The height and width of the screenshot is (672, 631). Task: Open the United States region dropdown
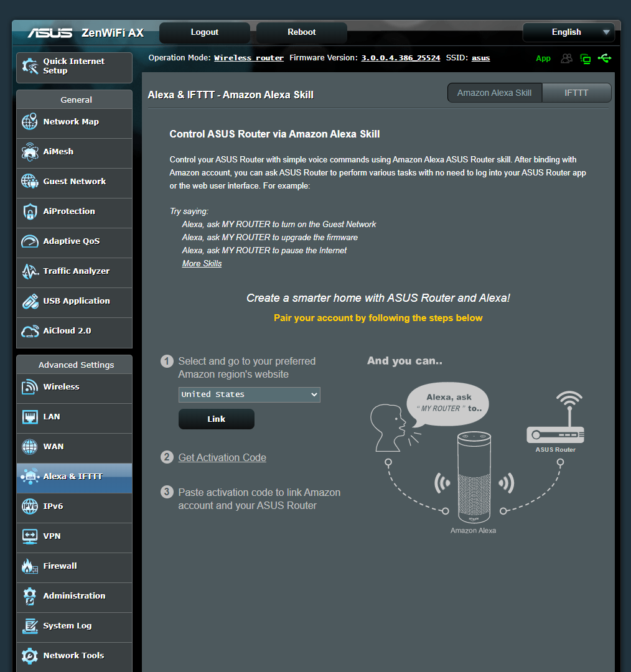(249, 394)
